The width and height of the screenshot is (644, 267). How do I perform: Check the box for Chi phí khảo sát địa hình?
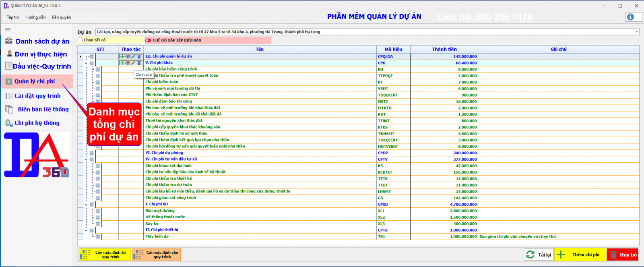(98, 166)
